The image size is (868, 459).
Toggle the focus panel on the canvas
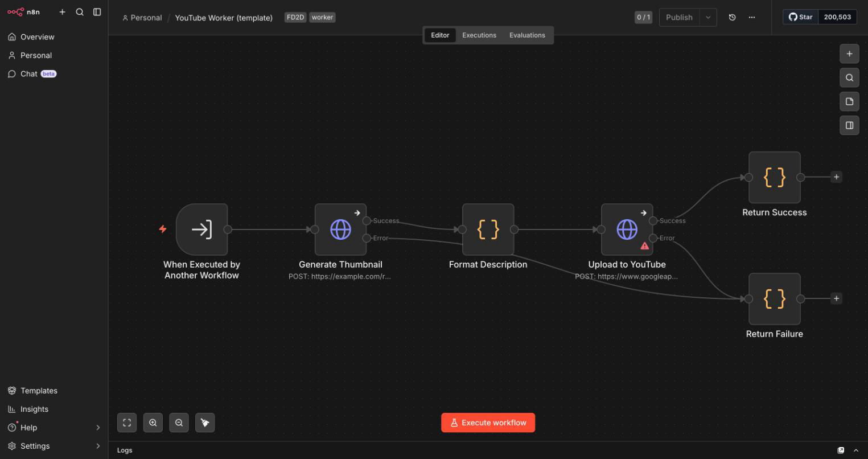point(849,125)
